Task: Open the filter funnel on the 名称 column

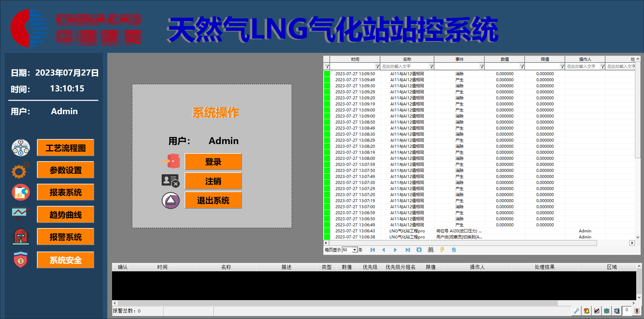Action: [431, 66]
